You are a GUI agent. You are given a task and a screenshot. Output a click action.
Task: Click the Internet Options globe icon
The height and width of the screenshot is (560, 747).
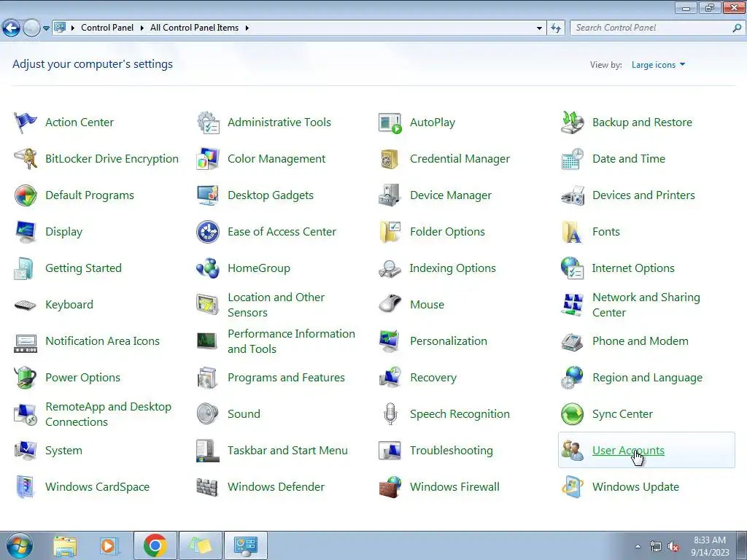(573, 268)
